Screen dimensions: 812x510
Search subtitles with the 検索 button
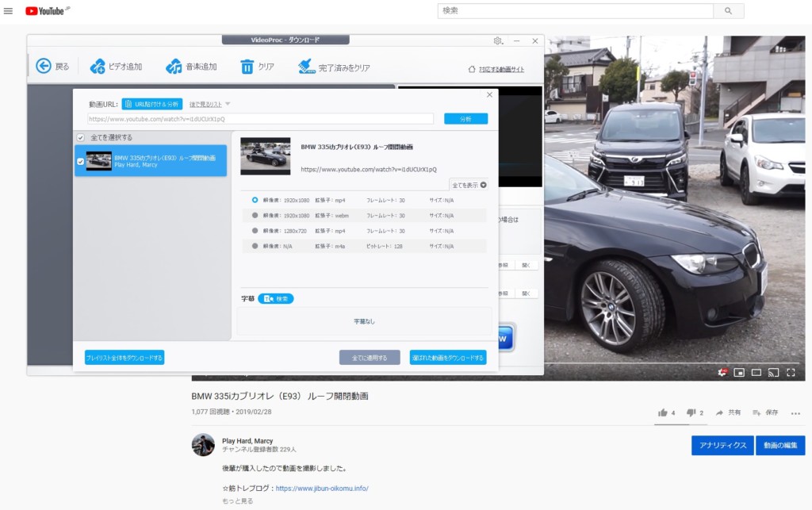pos(275,299)
